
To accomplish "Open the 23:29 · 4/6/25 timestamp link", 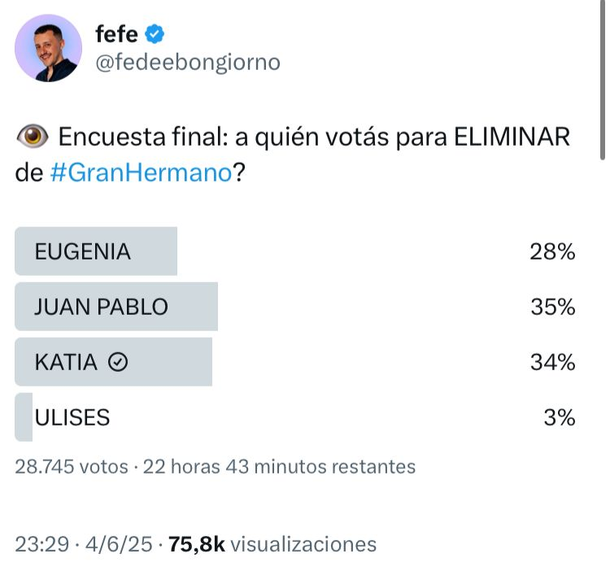I will (x=84, y=544).
